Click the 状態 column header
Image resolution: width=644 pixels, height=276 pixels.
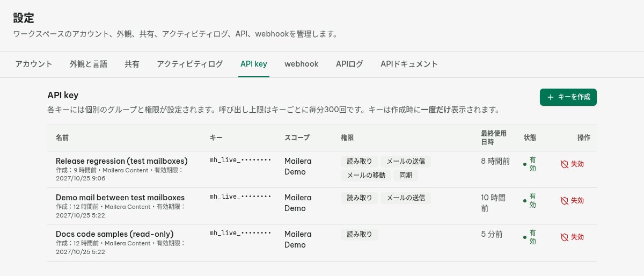[x=530, y=138]
